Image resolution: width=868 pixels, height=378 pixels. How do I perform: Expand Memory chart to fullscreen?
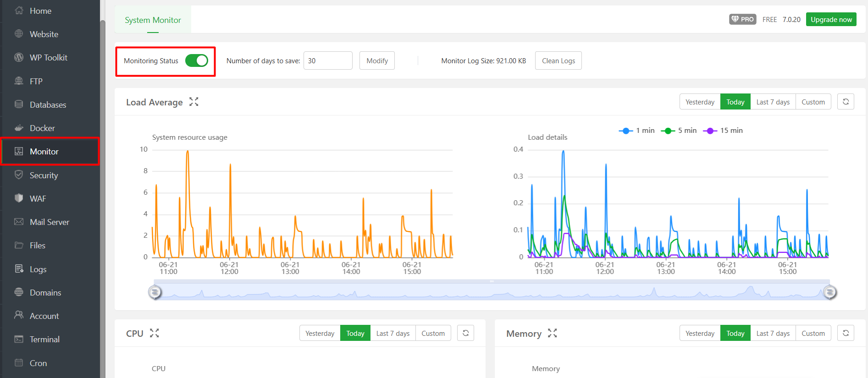(553, 333)
